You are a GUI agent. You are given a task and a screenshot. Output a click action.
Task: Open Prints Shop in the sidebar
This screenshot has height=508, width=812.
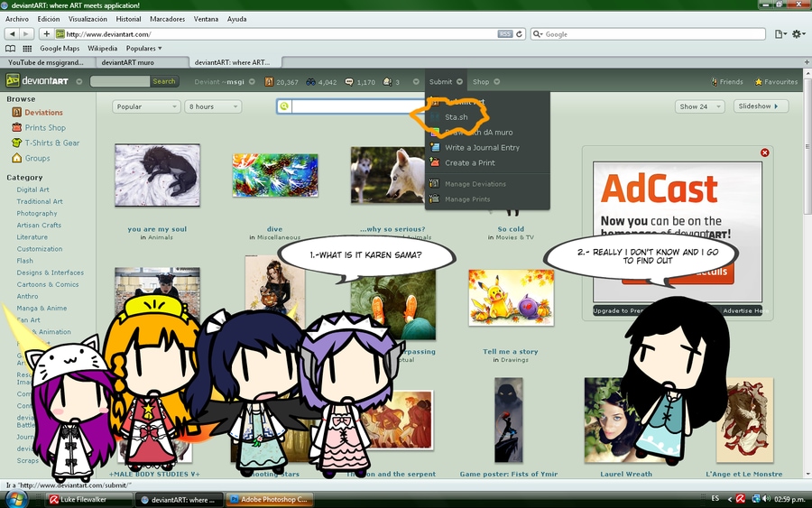pyautogui.click(x=45, y=127)
